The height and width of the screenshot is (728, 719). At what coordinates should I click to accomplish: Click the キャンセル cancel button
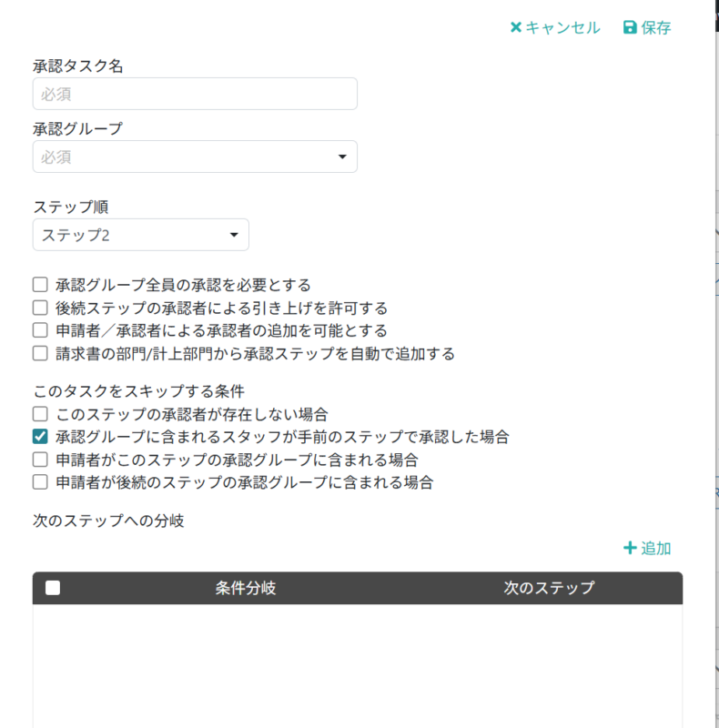pos(555,28)
